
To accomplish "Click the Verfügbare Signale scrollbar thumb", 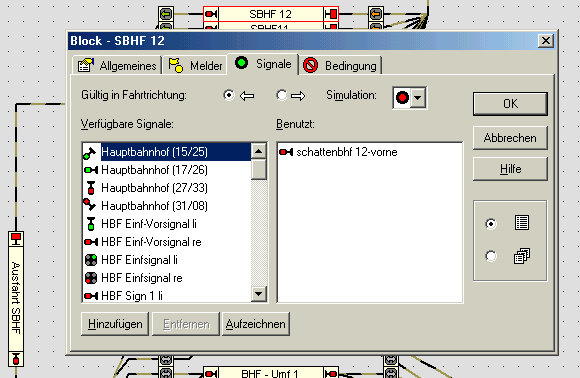I will coord(258,169).
